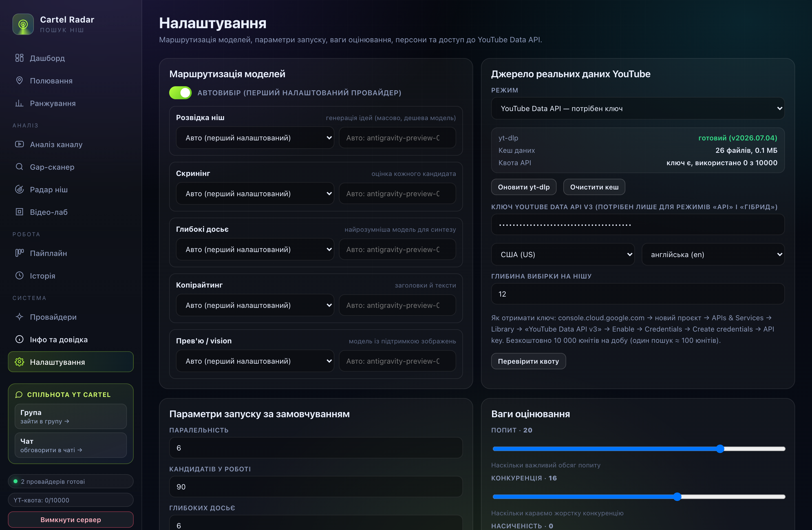Image resolution: width=812 pixels, height=530 pixels.
Task: Open the Копірайтинг provider dropdown
Action: (255, 305)
